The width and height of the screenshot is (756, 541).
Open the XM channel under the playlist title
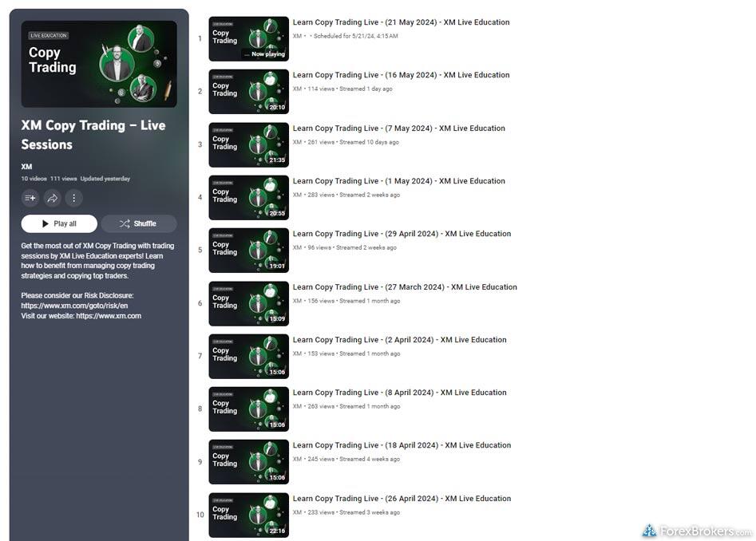point(26,167)
